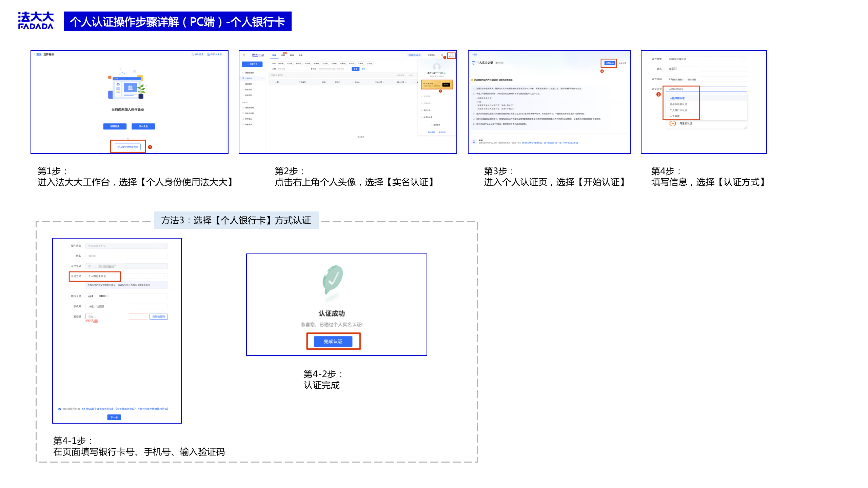The image size is (868, 488).
Task: Click the 下一步 button
Action: point(114,417)
